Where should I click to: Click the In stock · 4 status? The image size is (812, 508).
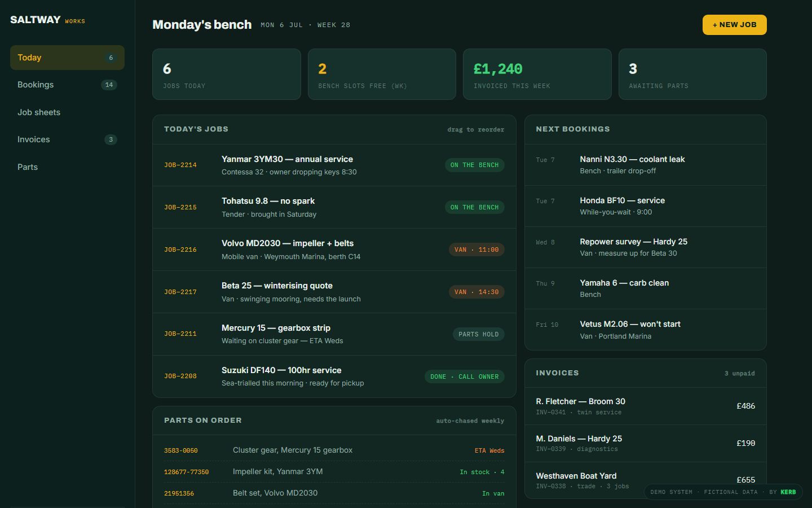coord(482,472)
